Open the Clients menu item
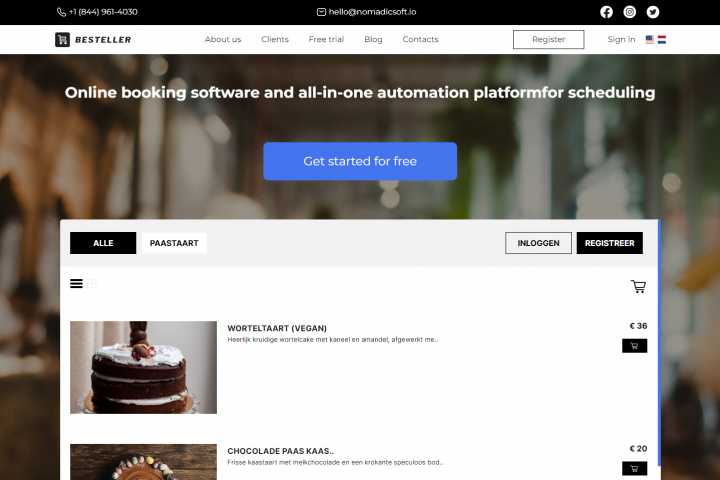Screen dimensions: 720x480 275,40
